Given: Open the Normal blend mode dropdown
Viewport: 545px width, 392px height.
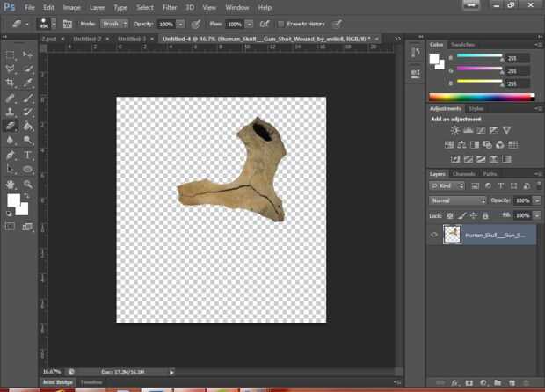Looking at the screenshot, I should pyautogui.click(x=457, y=200).
